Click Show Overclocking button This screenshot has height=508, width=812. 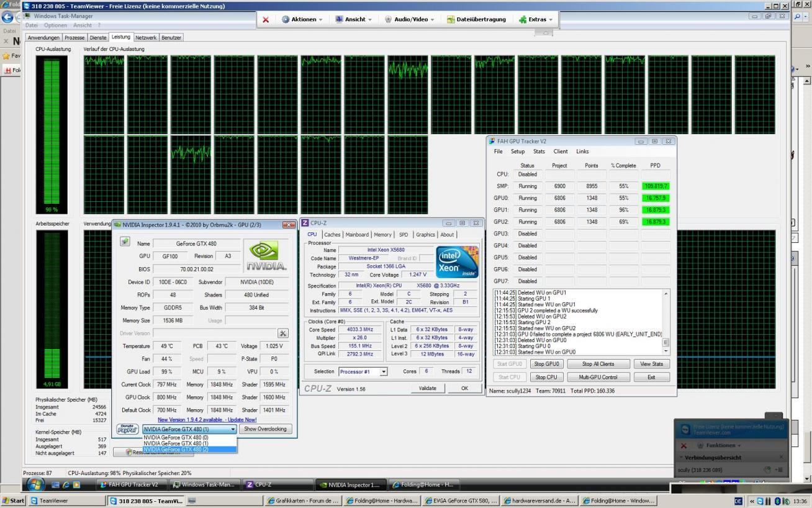point(265,429)
